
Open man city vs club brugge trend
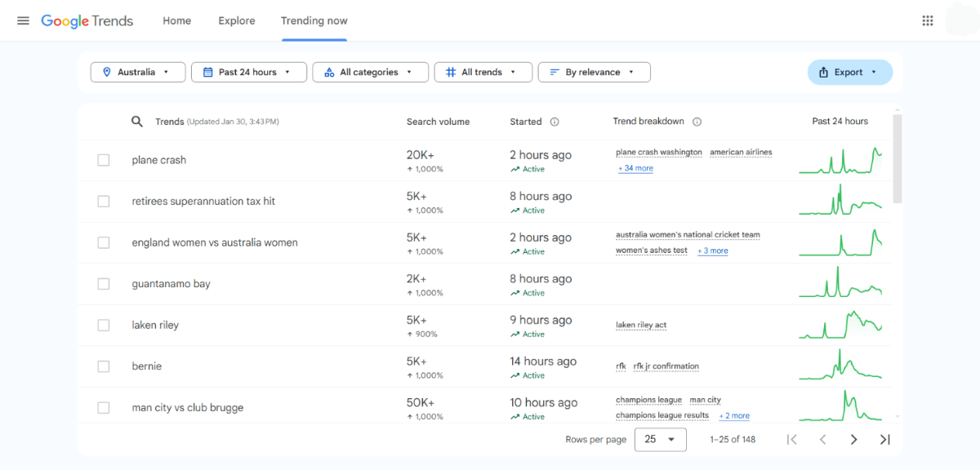pyautogui.click(x=188, y=407)
